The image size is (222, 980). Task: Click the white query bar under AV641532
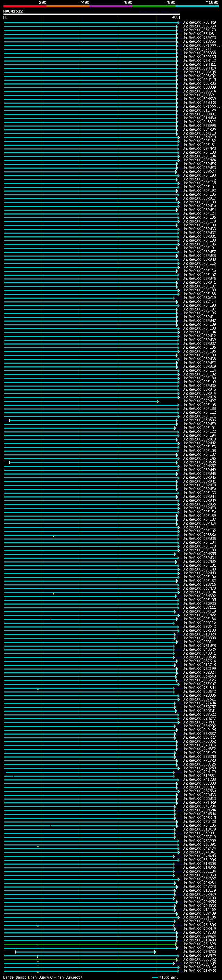[x=92, y=14]
